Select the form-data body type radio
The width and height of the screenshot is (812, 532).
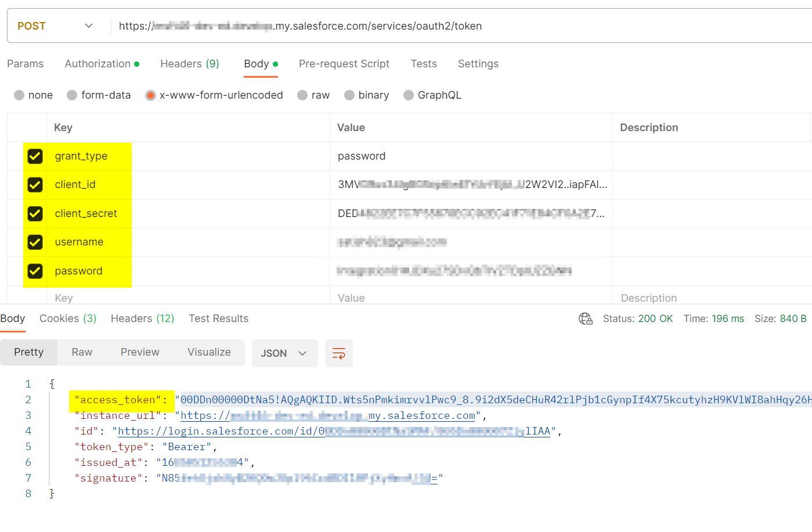(72, 95)
